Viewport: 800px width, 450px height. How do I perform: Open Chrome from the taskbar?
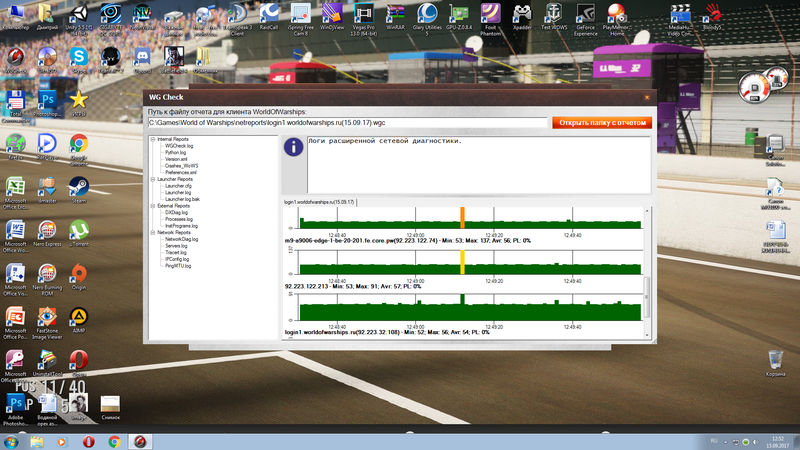click(114, 442)
